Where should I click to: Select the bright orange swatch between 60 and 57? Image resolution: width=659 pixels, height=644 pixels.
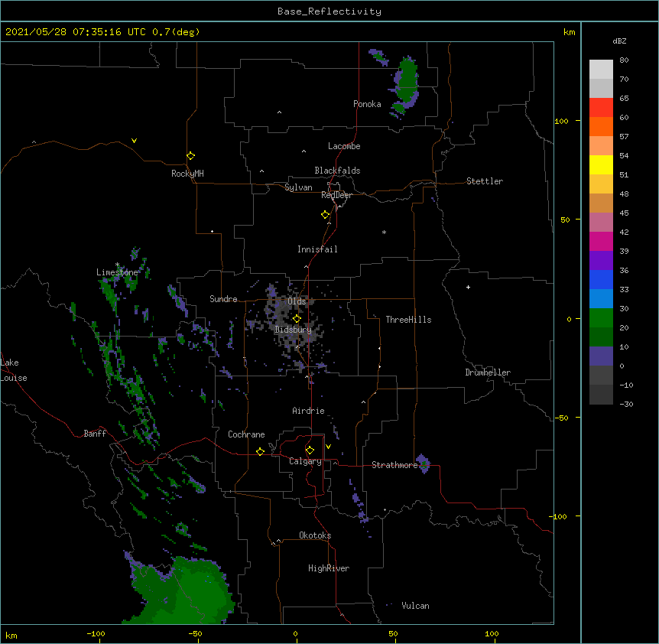click(x=601, y=126)
